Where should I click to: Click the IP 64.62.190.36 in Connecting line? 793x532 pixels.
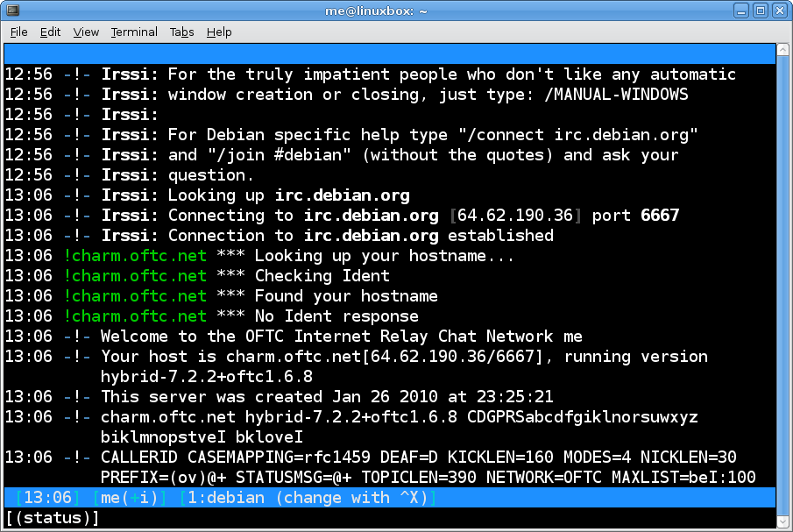tap(515, 216)
